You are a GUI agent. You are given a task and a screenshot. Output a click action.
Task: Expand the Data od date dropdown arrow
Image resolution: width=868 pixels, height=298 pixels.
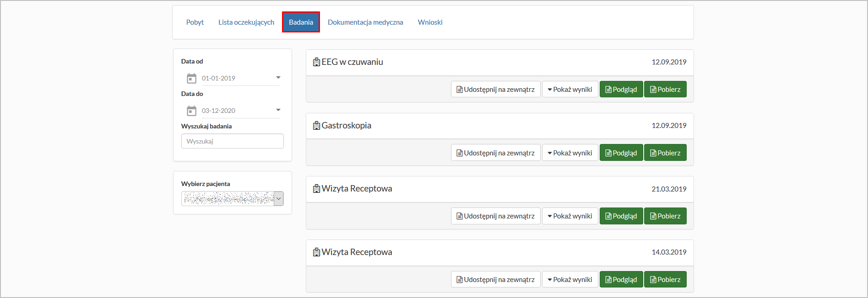(x=278, y=78)
